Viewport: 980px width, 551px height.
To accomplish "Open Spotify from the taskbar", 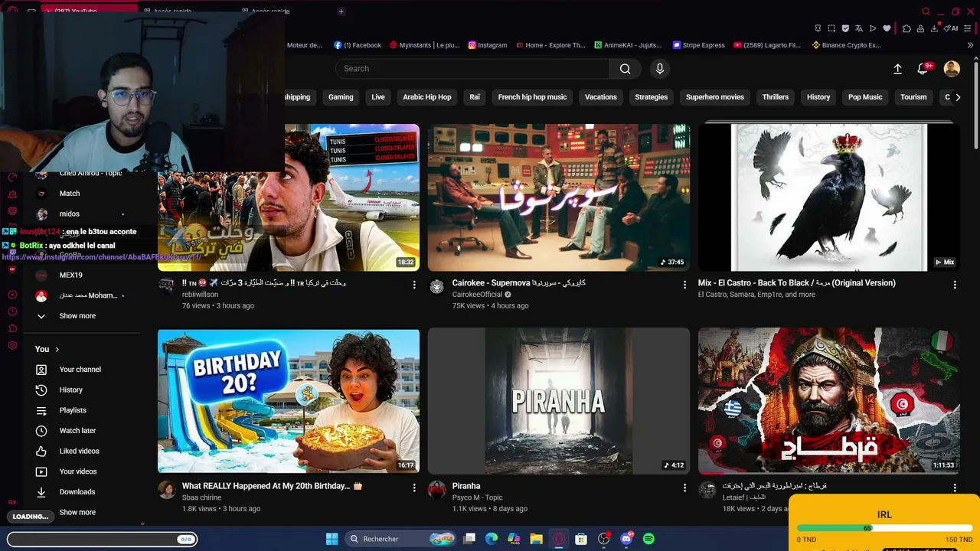I will pos(648,539).
